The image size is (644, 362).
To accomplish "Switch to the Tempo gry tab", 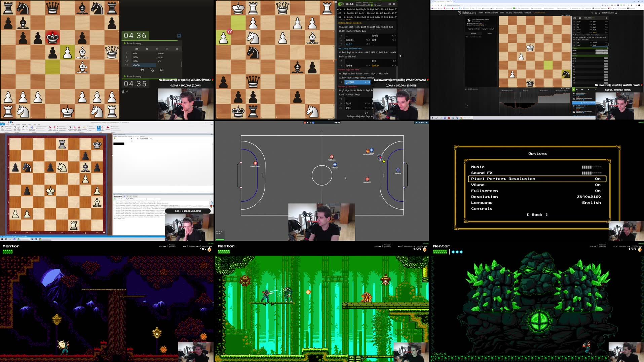I will point(526,91).
